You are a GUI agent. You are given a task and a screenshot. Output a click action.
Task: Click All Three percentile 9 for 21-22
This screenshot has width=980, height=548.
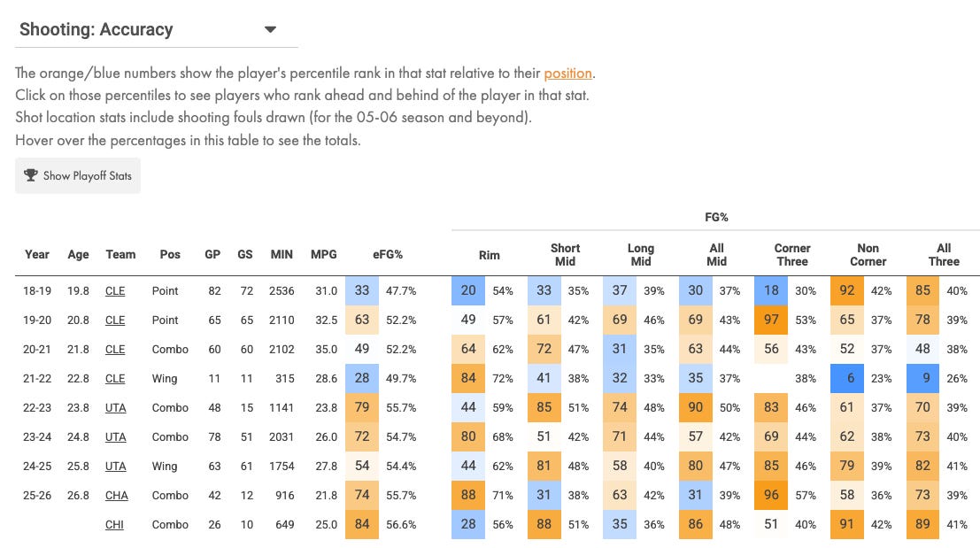click(x=922, y=378)
